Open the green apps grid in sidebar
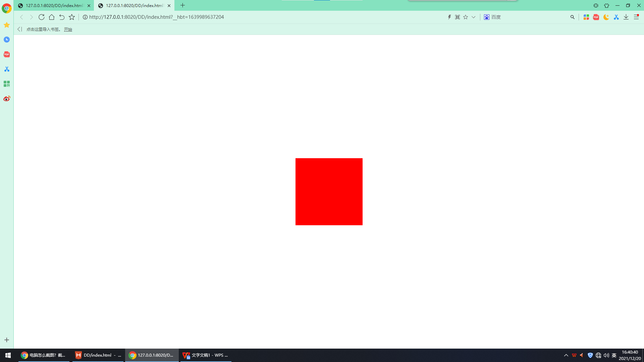This screenshot has height=362, width=644. pos(7,84)
